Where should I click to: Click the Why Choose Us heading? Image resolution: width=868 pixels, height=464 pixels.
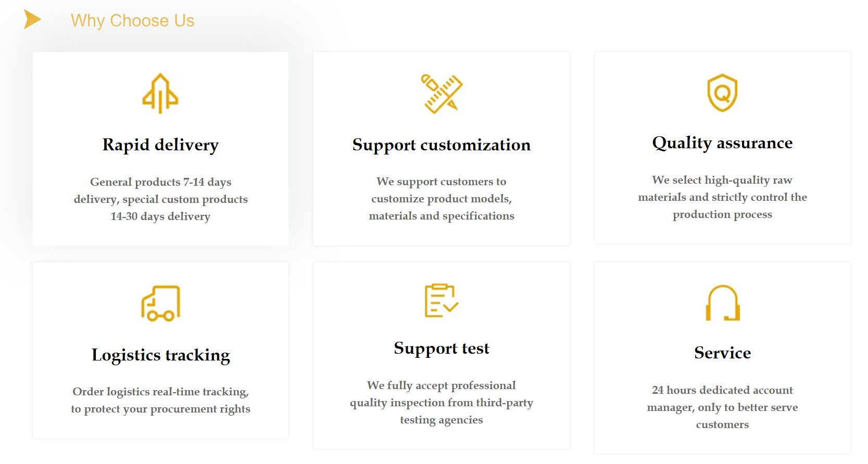[x=132, y=21]
